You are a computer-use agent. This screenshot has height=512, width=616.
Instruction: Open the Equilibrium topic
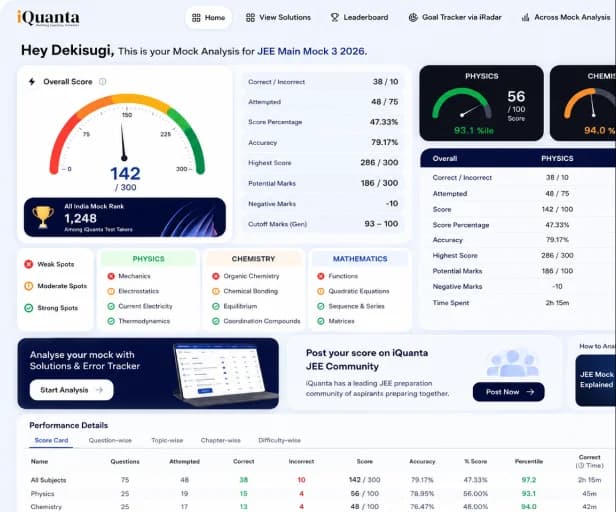(x=235, y=306)
